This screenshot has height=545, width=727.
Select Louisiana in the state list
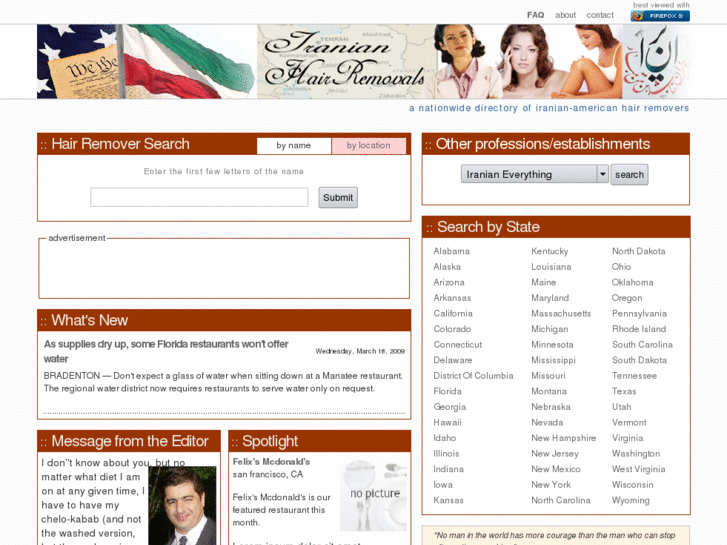(x=551, y=267)
